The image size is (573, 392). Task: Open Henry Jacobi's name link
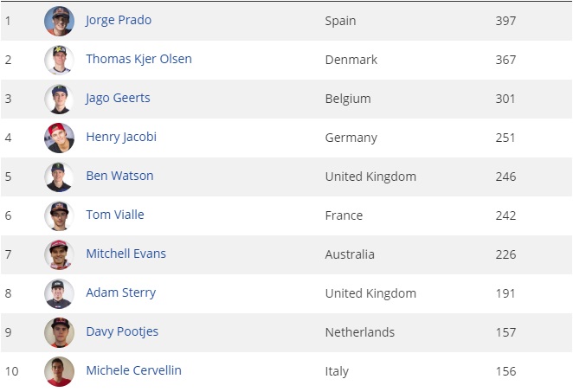(121, 137)
